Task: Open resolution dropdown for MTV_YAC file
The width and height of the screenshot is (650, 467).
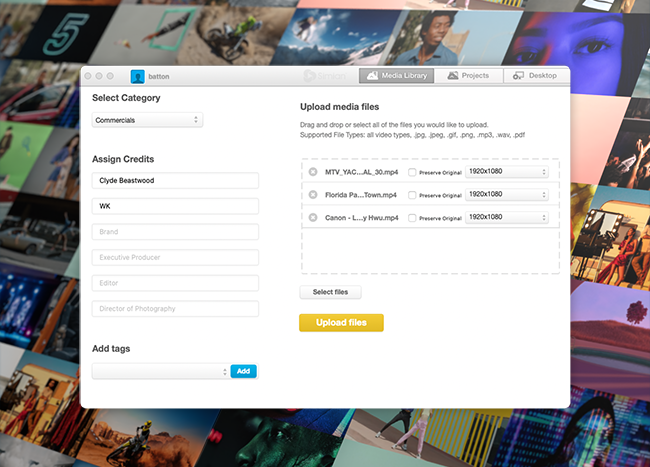Action: pyautogui.click(x=507, y=172)
